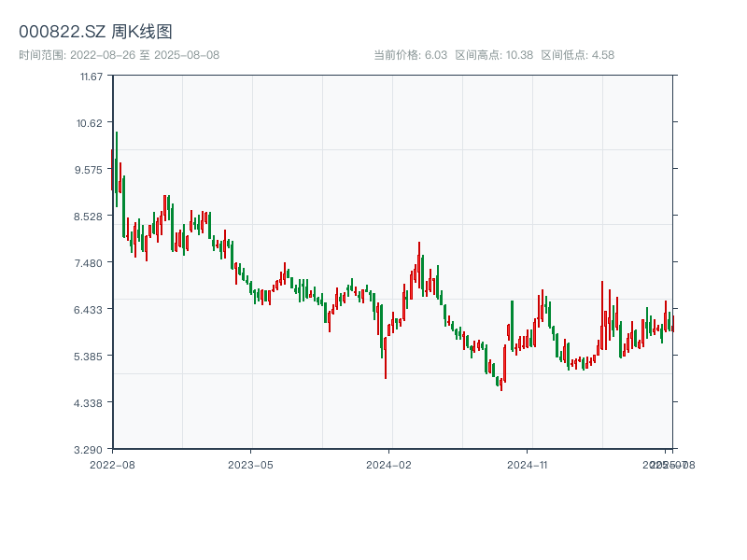Select the 10.62 y-axis tick label

point(92,122)
